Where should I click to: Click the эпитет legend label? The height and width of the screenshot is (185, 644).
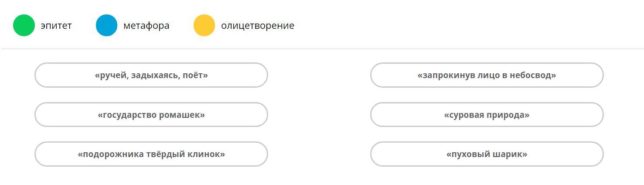pos(56,26)
